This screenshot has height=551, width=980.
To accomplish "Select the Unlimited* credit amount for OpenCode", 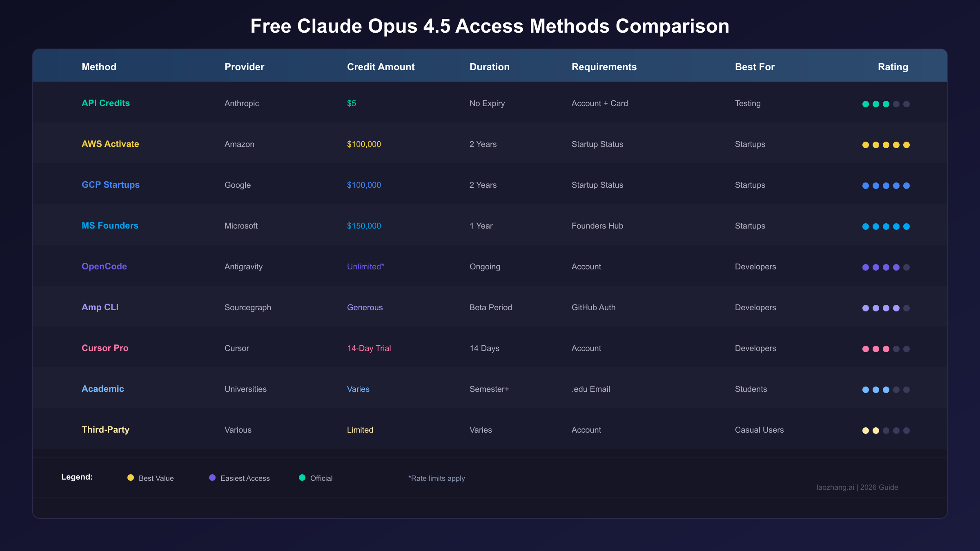I will tap(365, 267).
